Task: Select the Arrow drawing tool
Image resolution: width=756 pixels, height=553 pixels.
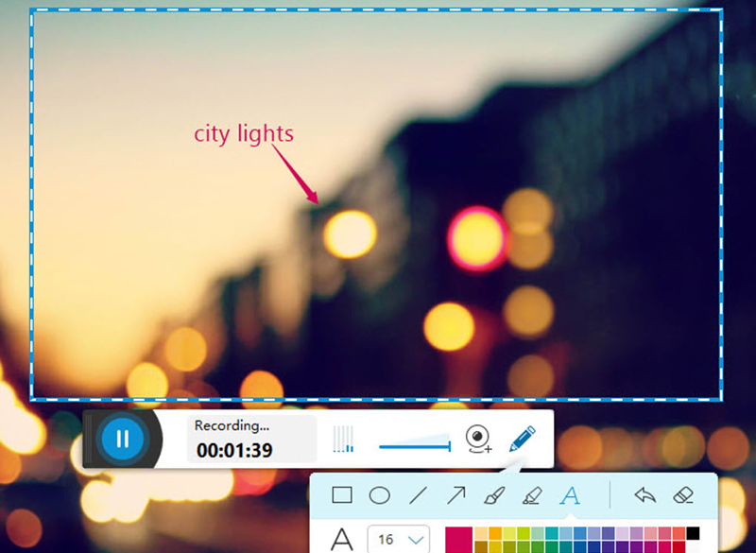Action: (x=456, y=495)
